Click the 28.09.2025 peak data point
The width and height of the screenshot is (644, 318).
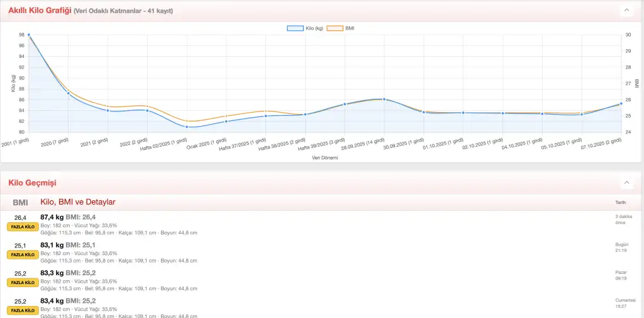point(384,99)
